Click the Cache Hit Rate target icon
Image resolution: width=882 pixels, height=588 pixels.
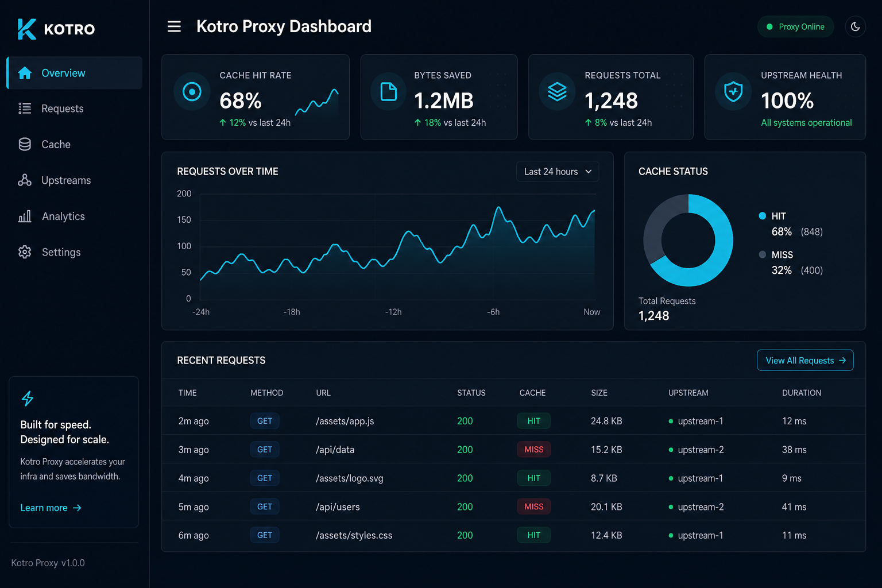click(x=192, y=91)
